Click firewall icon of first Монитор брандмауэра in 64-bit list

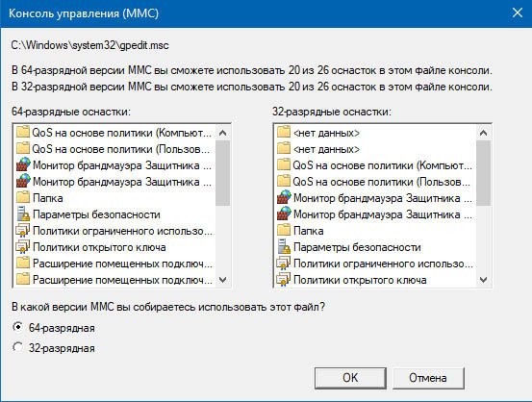click(x=23, y=164)
